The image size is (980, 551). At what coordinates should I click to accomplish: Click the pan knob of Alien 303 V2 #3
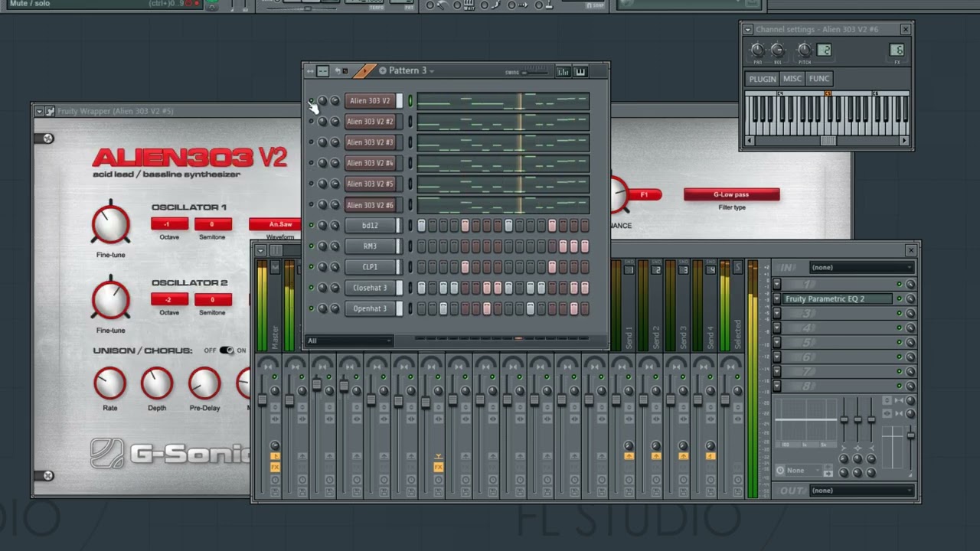pos(322,142)
